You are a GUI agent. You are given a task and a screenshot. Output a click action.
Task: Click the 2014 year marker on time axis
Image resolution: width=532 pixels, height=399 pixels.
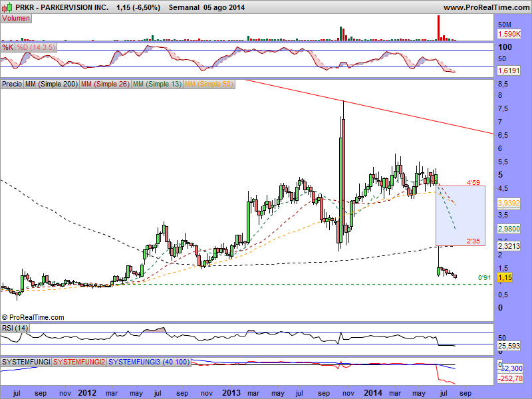pos(373,393)
